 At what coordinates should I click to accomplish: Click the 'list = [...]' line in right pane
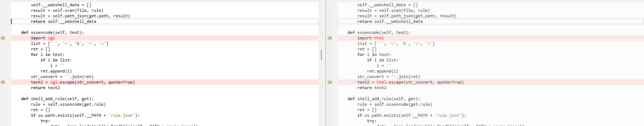point(396,43)
